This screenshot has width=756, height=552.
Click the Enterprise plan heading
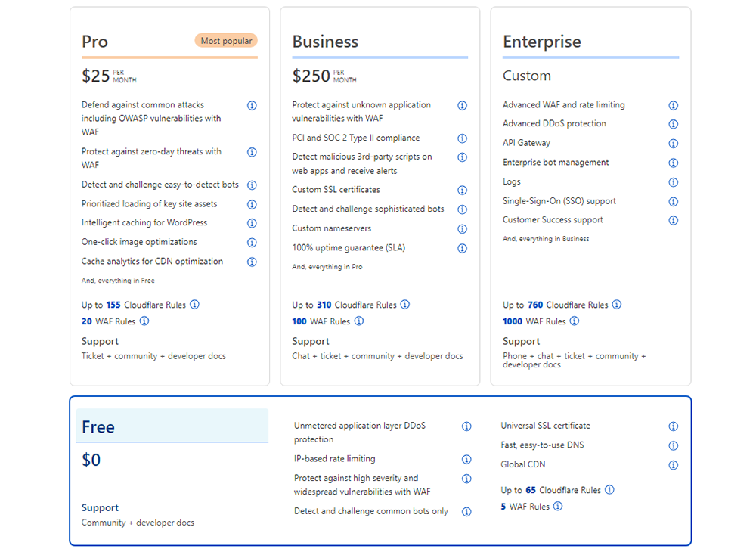pyautogui.click(x=541, y=42)
